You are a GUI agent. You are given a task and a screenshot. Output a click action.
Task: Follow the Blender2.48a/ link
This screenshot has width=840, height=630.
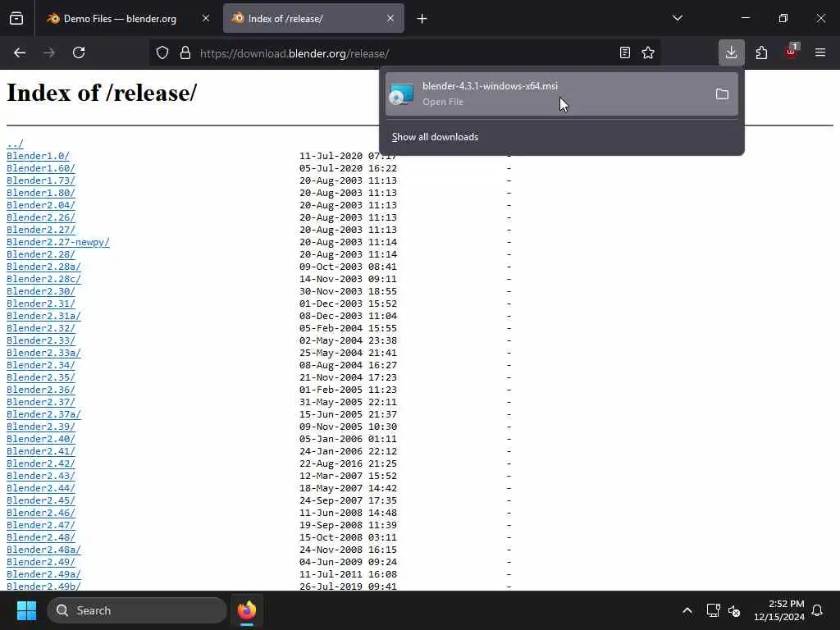[43, 550]
